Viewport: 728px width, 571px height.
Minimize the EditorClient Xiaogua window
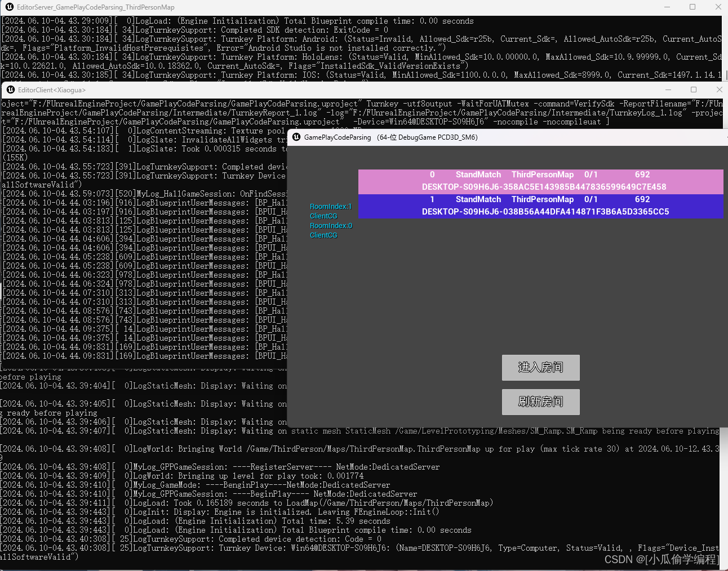pyautogui.click(x=668, y=90)
